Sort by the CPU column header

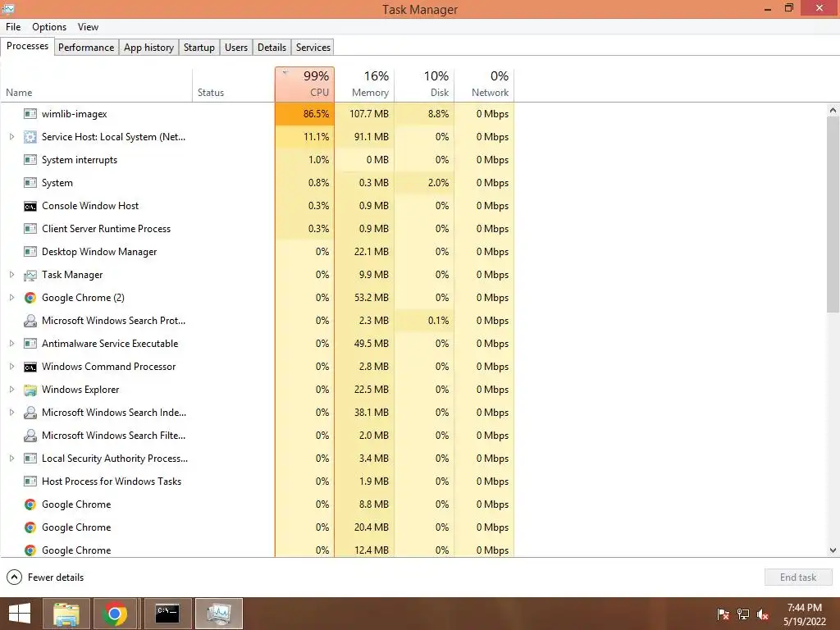tap(305, 84)
